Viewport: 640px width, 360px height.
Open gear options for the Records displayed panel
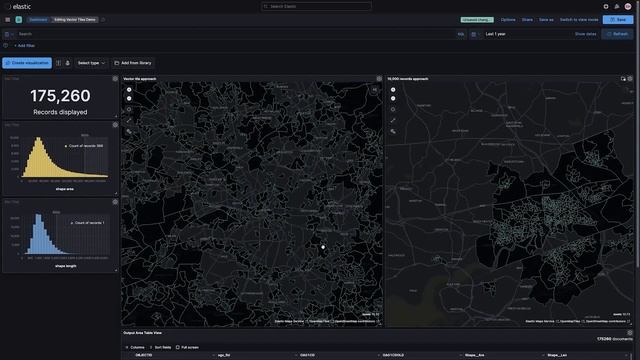point(115,79)
